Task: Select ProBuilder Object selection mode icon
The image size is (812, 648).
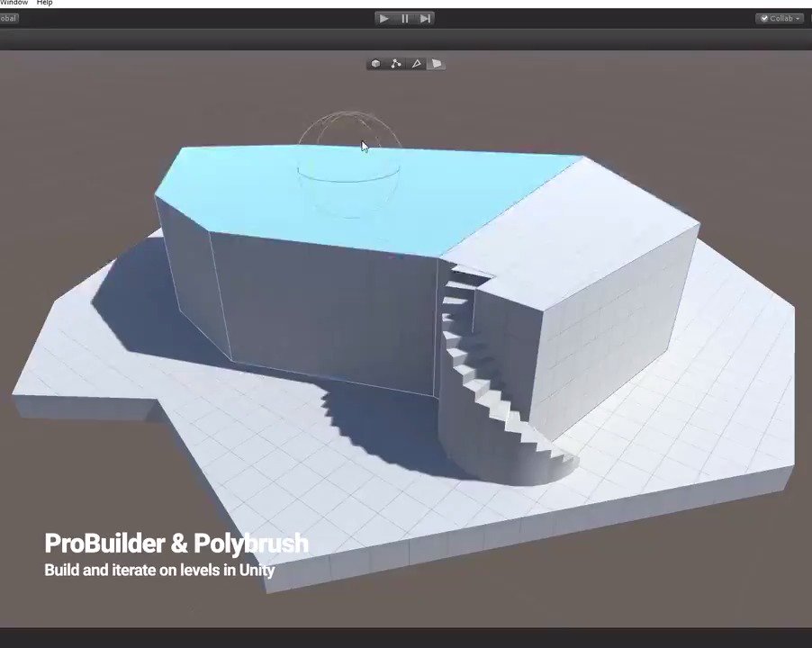Action: [x=376, y=64]
